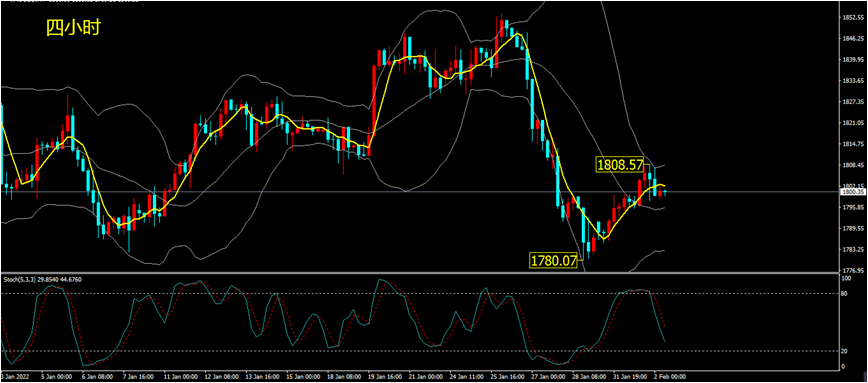Click the 1780.07 low price label
This screenshot has height=383, width=868.
coord(554,260)
